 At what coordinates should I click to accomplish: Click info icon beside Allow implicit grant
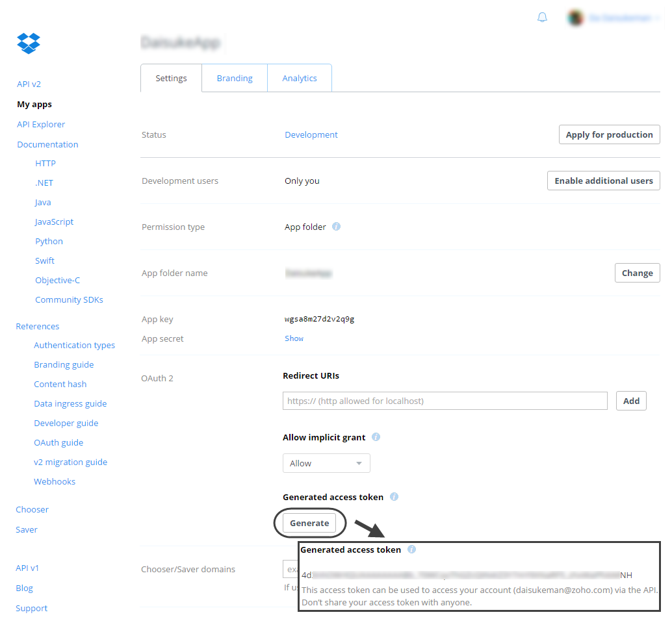[x=376, y=437]
